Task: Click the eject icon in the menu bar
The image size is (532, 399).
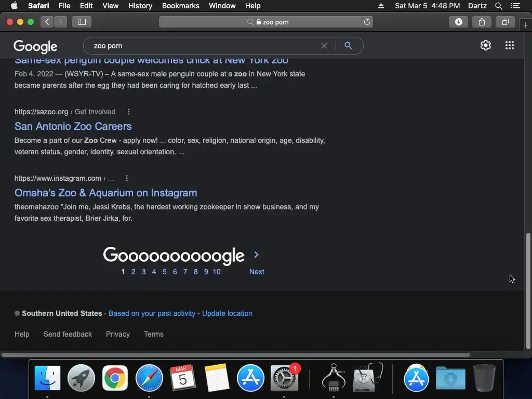Action: 381,6
